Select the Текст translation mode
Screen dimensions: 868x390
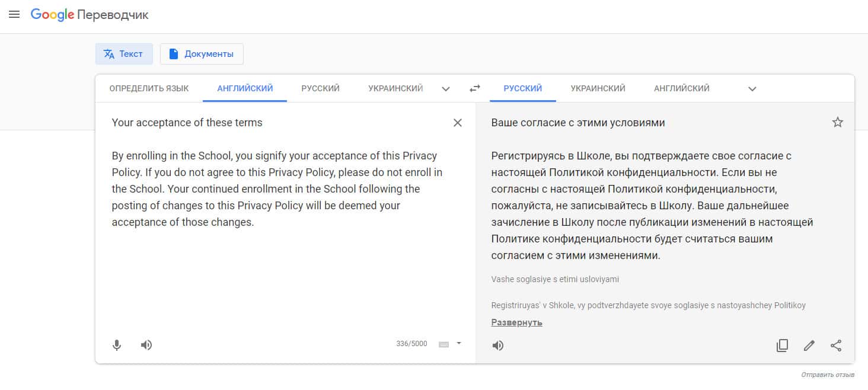124,54
